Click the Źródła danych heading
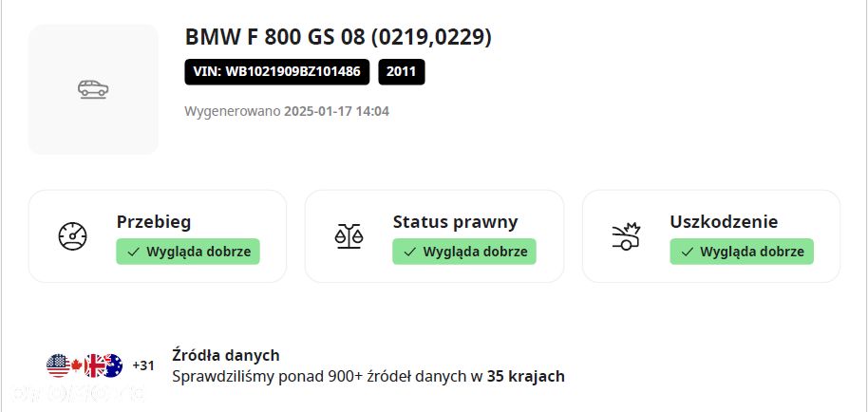 click(226, 355)
